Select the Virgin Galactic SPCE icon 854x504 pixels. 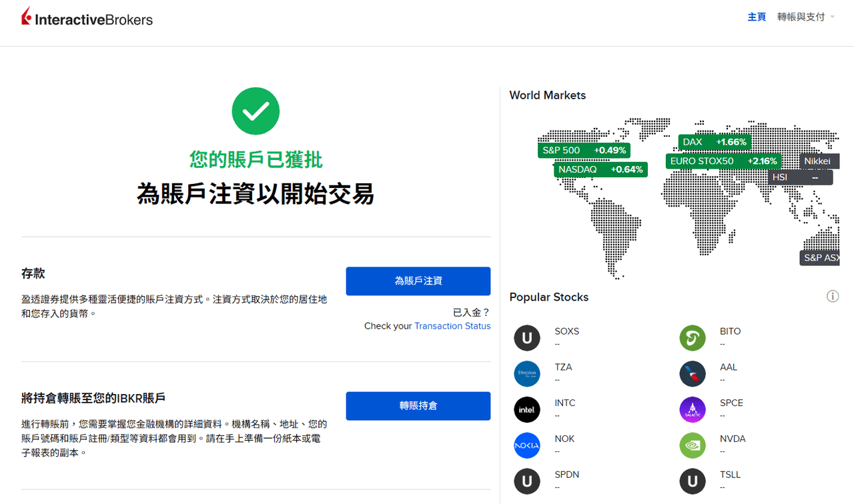(693, 410)
